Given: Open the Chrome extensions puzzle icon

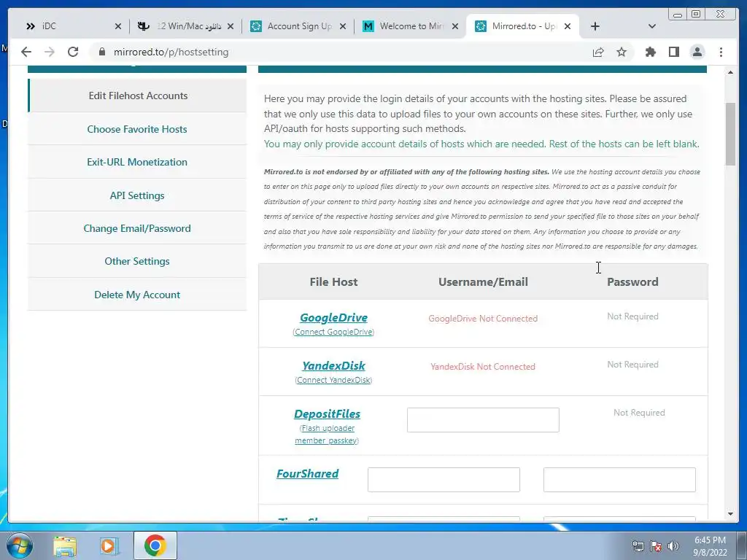Looking at the screenshot, I should [650, 52].
